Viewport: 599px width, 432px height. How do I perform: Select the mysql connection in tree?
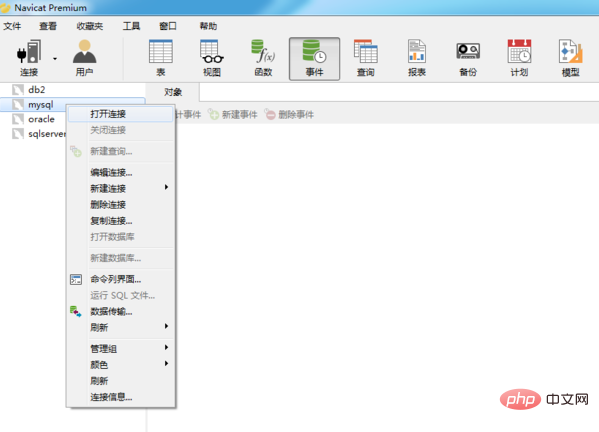coord(40,104)
